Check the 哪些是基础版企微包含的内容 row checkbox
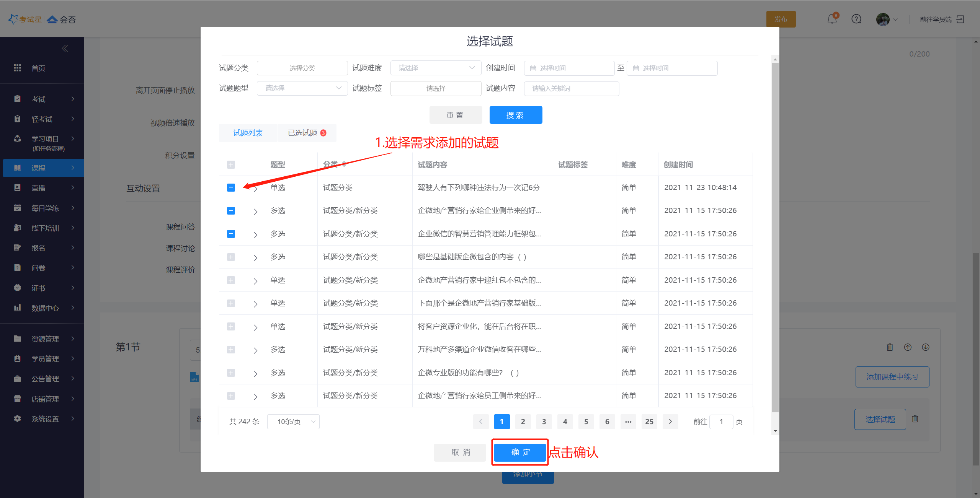980x498 pixels. point(231,257)
